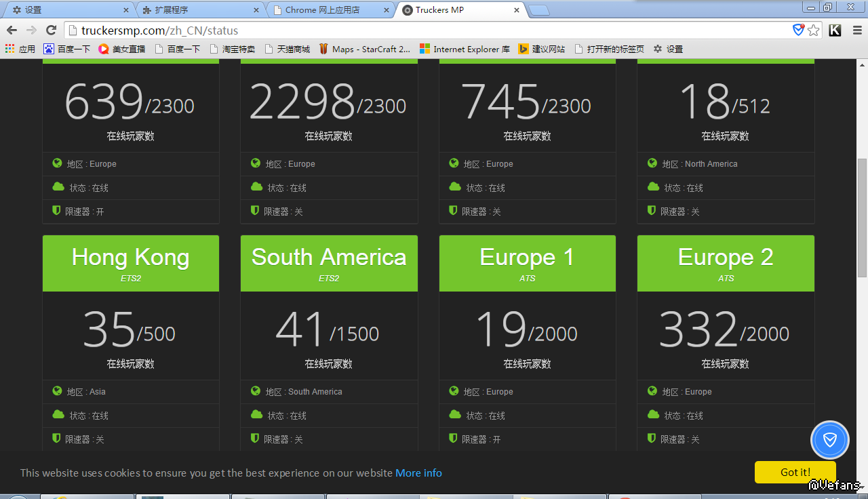Open a new tab with the tab button
The height and width of the screenshot is (499, 868).
[x=539, y=10]
